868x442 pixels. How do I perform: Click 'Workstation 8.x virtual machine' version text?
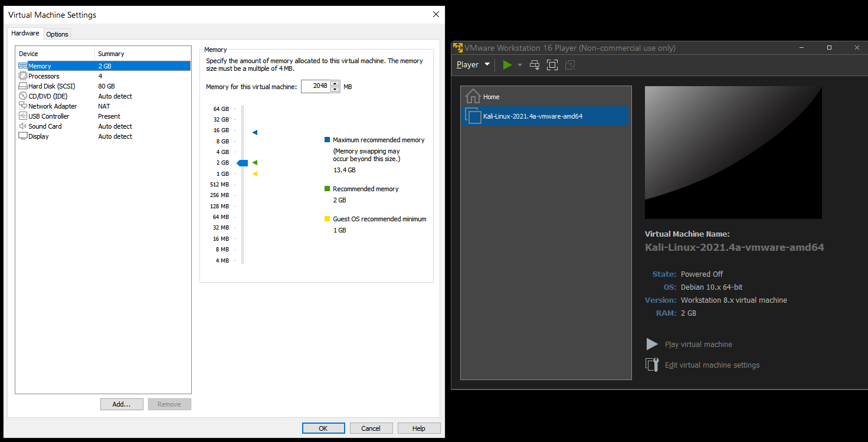734,300
